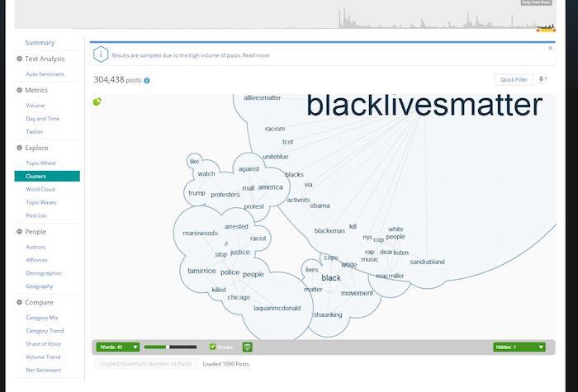
Task: Open the download export dropdown
Action: point(542,79)
